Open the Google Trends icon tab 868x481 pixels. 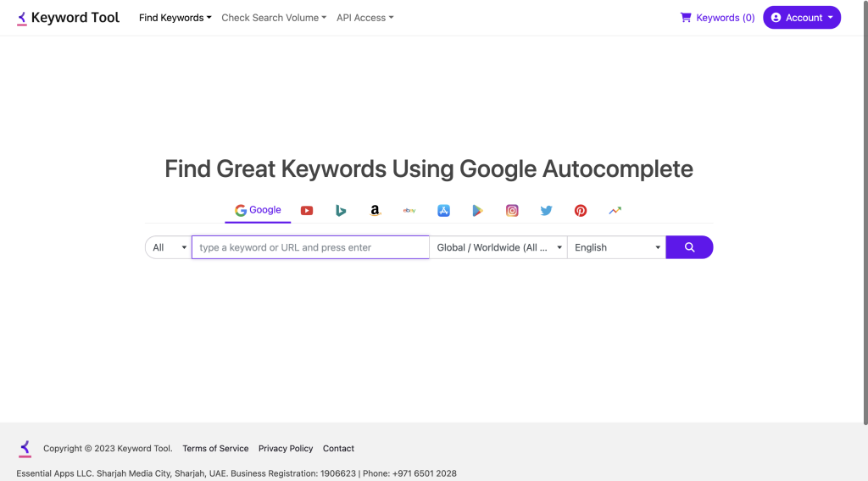(x=615, y=211)
